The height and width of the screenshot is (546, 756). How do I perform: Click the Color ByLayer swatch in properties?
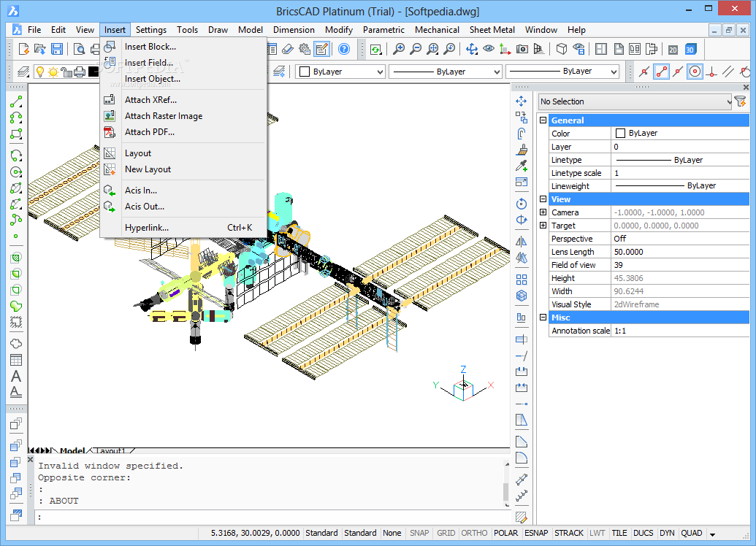[x=621, y=133]
